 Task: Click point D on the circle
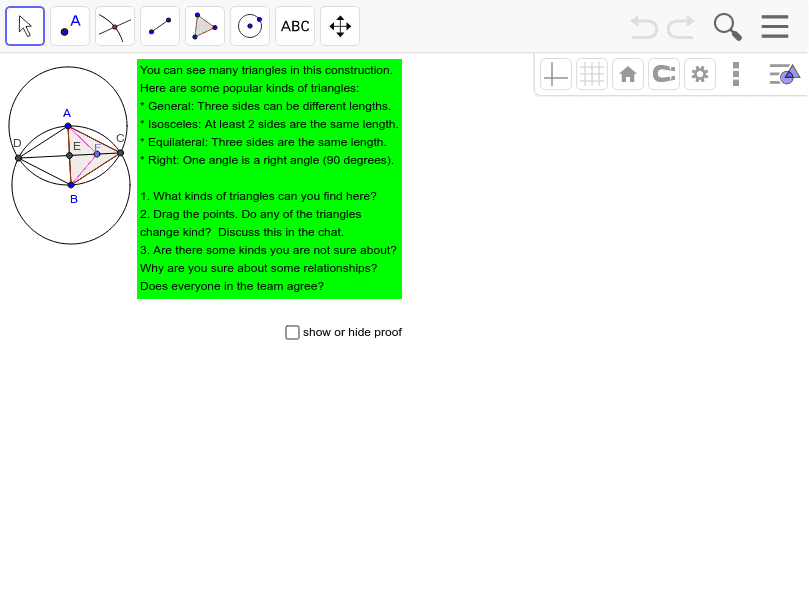tap(18, 158)
